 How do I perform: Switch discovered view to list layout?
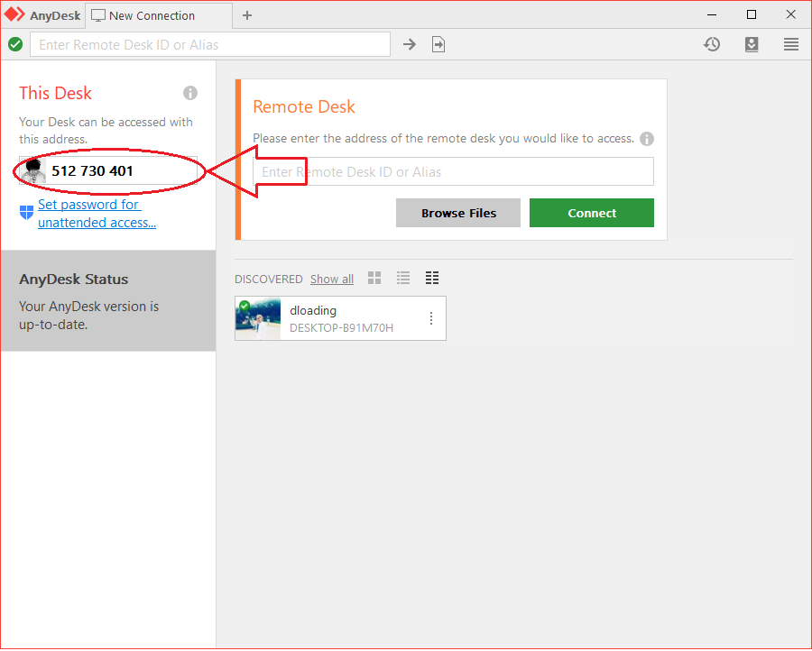403,279
